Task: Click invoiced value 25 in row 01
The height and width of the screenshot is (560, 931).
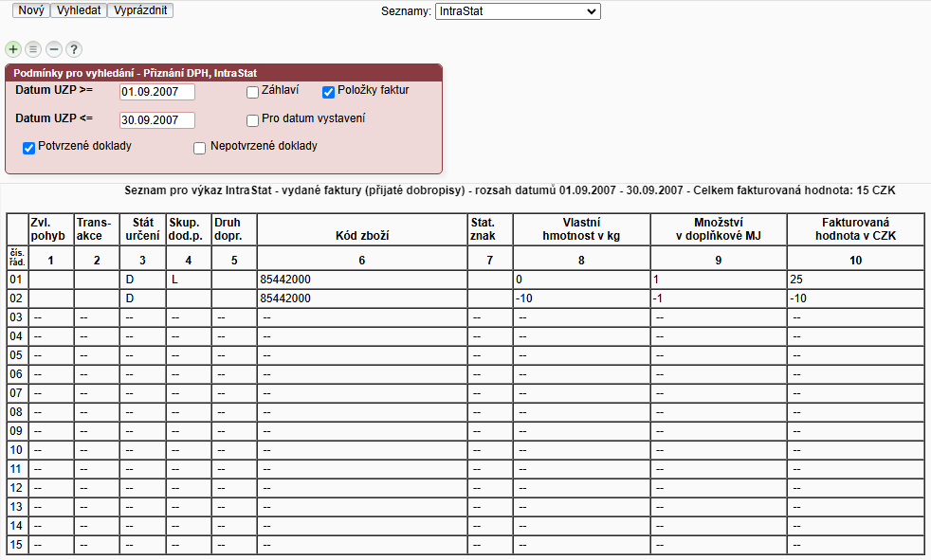Action: [x=796, y=280]
